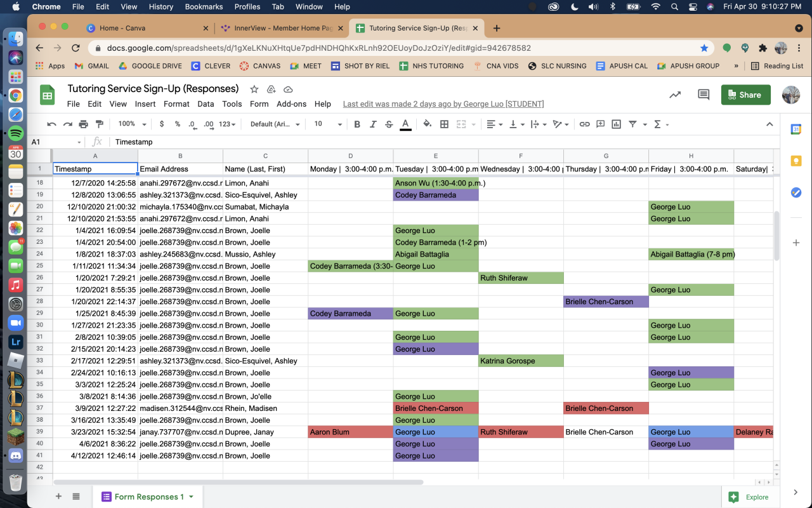Click the get add-ons plus in side panel
This screenshot has height=508, width=812.
(x=796, y=243)
